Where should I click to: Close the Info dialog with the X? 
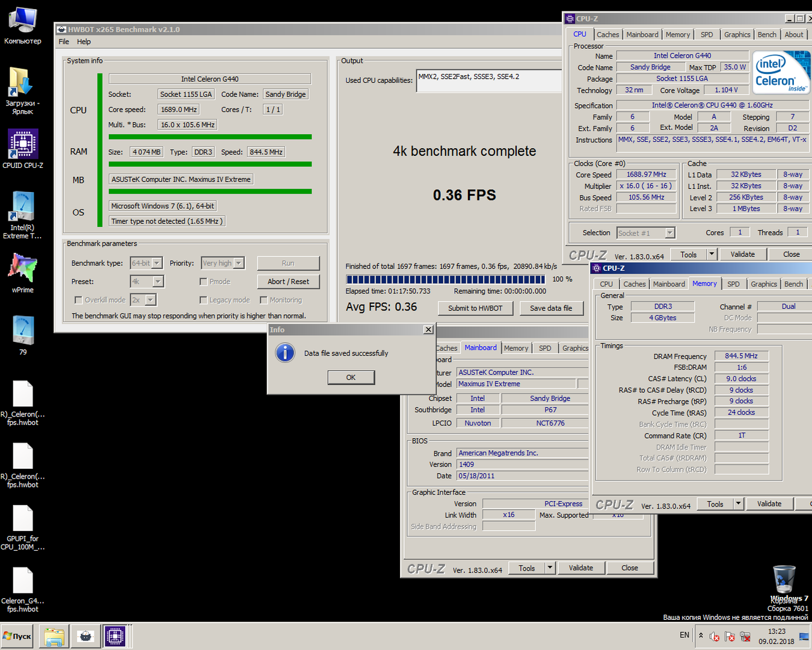[428, 329]
